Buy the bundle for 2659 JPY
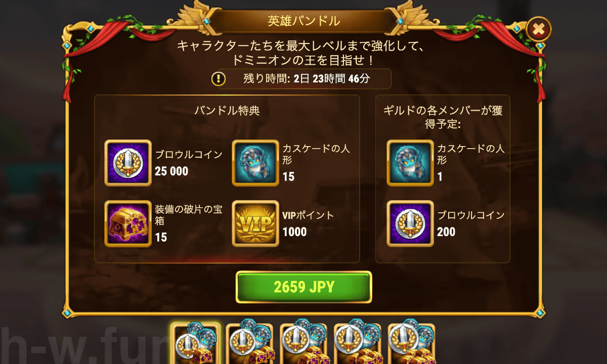Image resolution: width=607 pixels, height=364 pixels. (304, 287)
